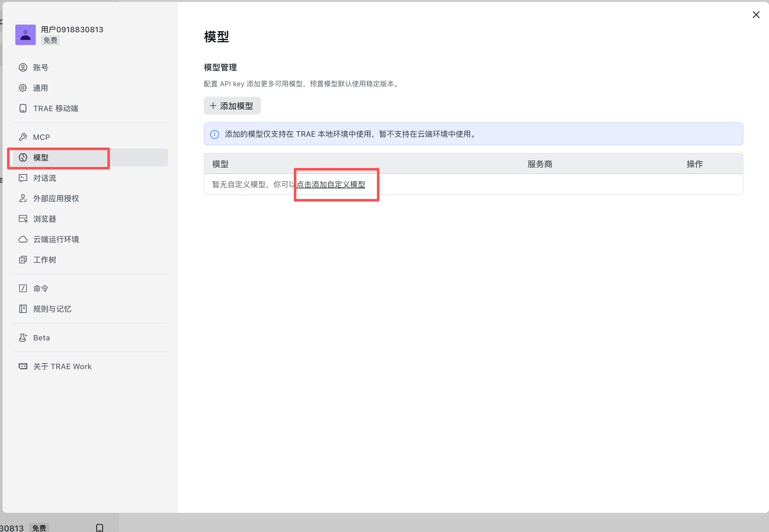The width and height of the screenshot is (769, 532).
Task: Click the 免费 plan badge under the username
Action: [50, 40]
